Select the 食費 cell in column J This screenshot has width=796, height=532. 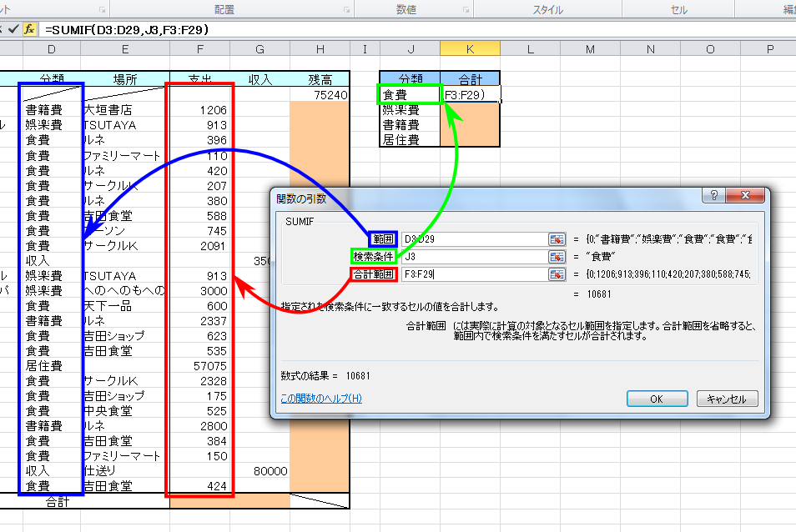(x=411, y=95)
